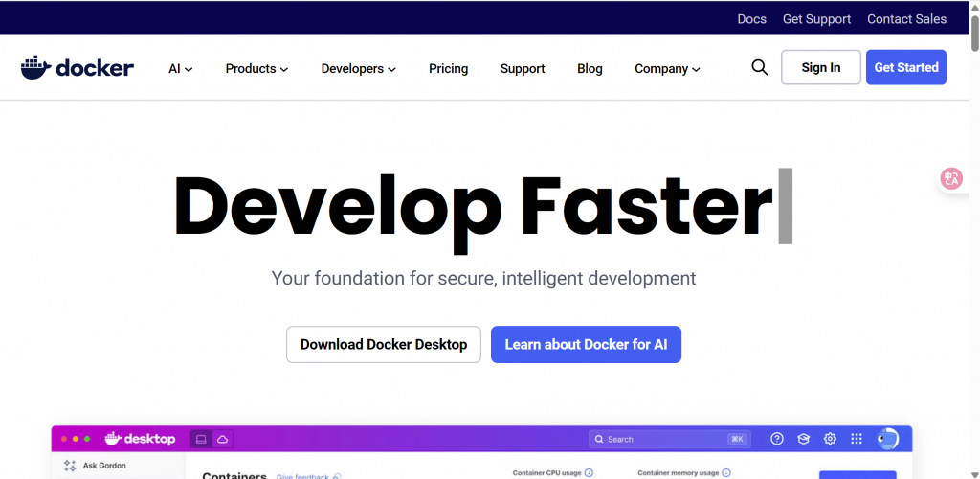Click Download Docker Desktop button

point(384,345)
